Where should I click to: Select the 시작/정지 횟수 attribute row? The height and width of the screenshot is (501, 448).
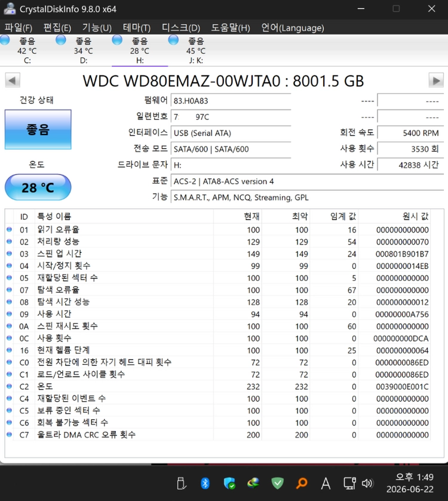pyautogui.click(x=218, y=266)
